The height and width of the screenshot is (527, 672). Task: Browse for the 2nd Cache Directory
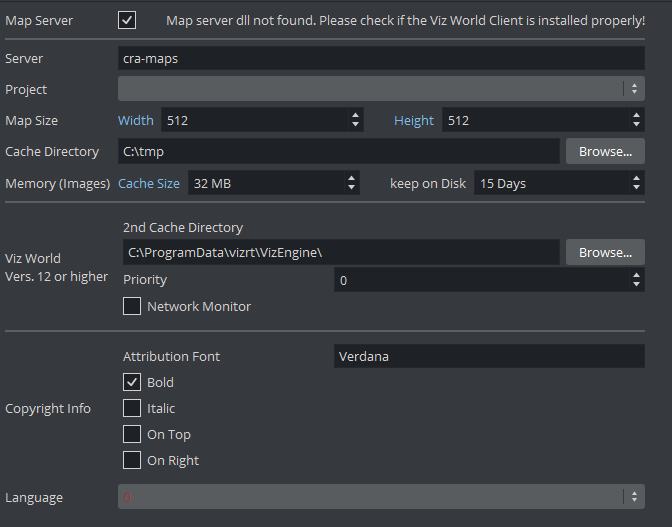(x=605, y=252)
